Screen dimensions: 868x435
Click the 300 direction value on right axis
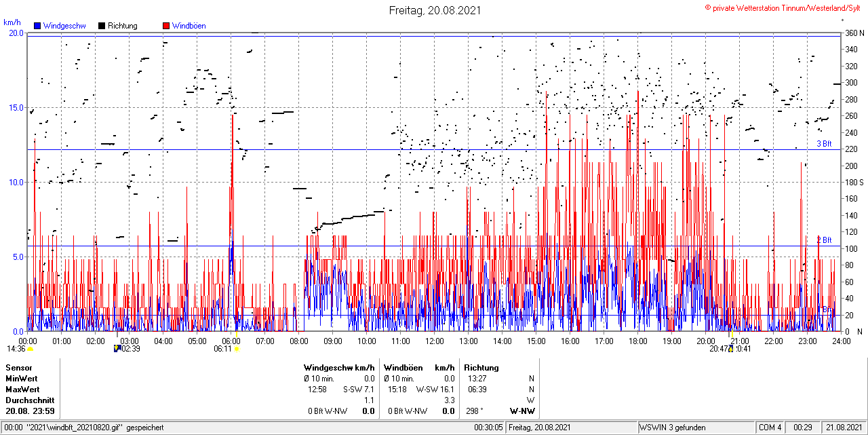click(x=850, y=83)
